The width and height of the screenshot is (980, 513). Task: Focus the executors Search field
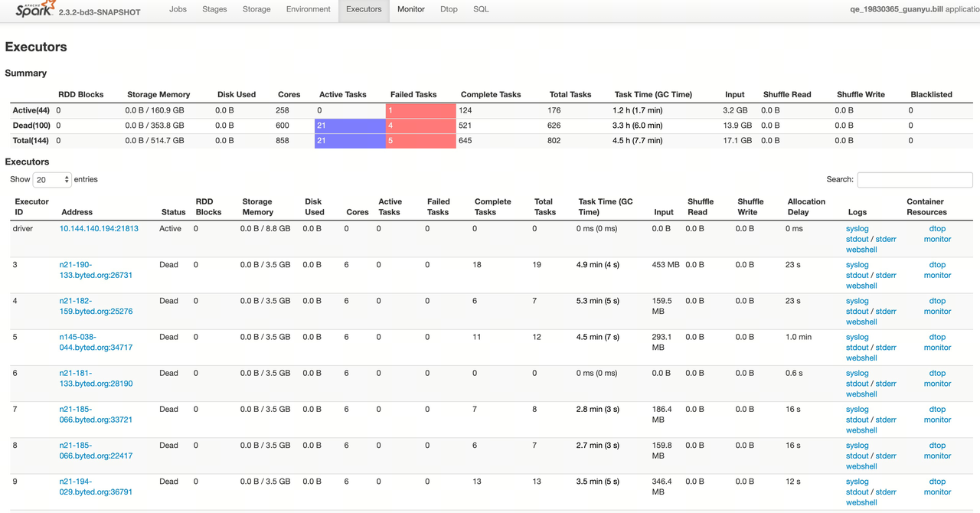915,179
